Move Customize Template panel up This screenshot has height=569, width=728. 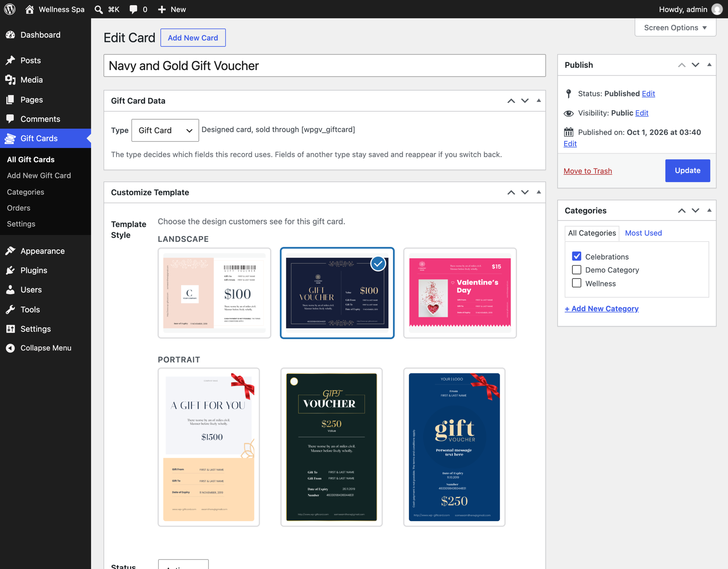(511, 192)
